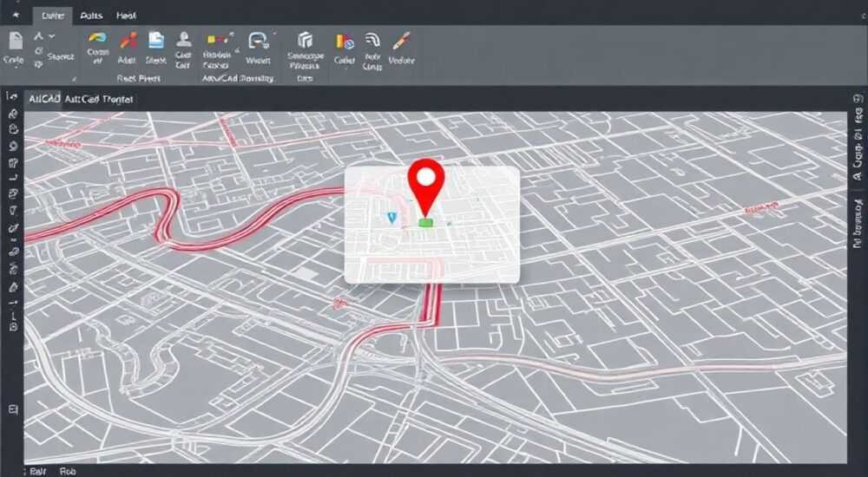Switch to the AutCad Trontet drawing tab
This screenshot has height=477, width=868.
tap(99, 100)
